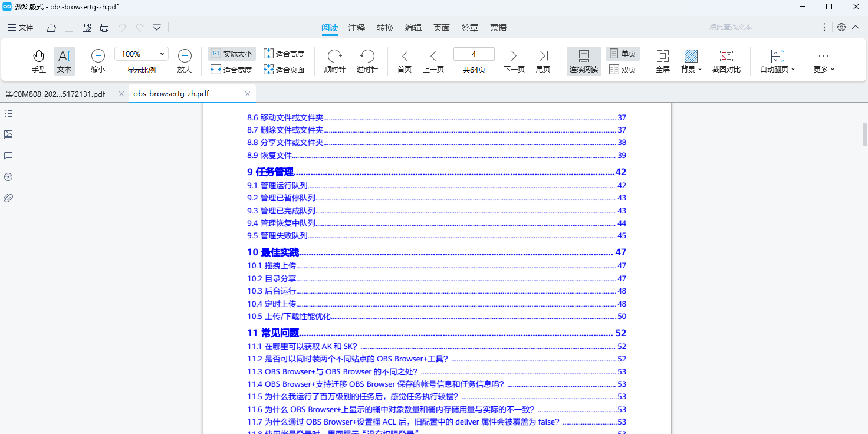868x434 pixels.
Task: Open the 更多 more dropdown
Action: click(824, 61)
